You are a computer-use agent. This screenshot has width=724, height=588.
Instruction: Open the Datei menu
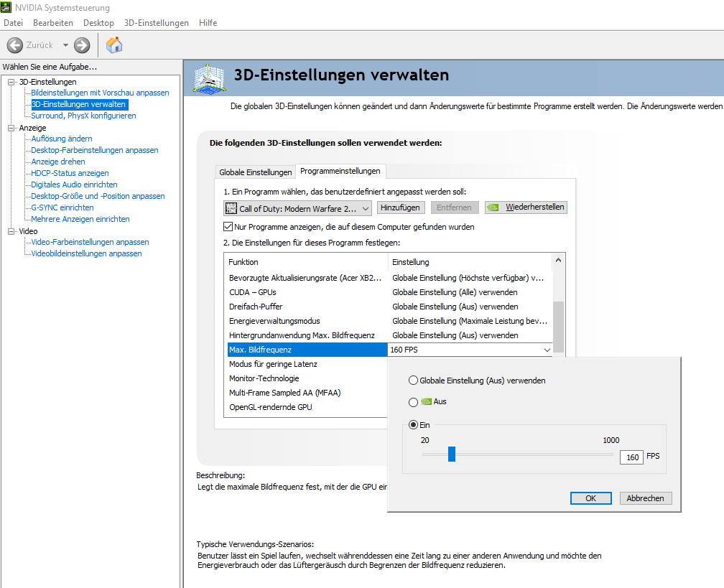coord(13,23)
